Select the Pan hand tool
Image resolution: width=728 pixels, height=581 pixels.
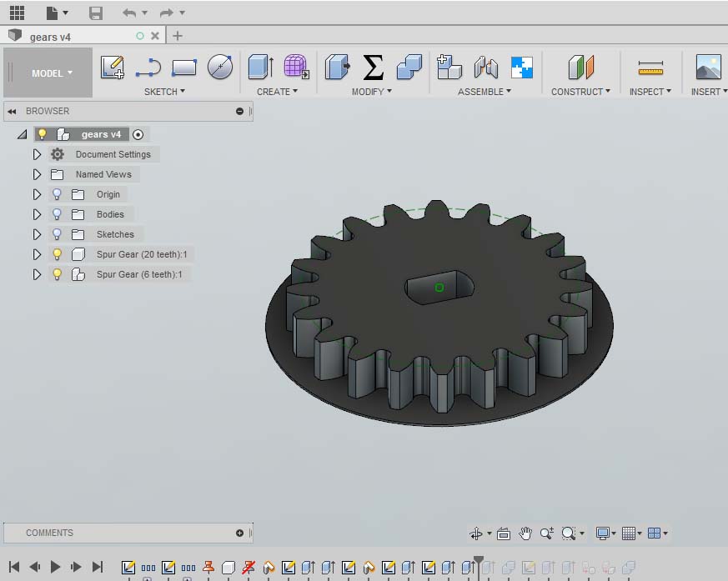[525, 533]
